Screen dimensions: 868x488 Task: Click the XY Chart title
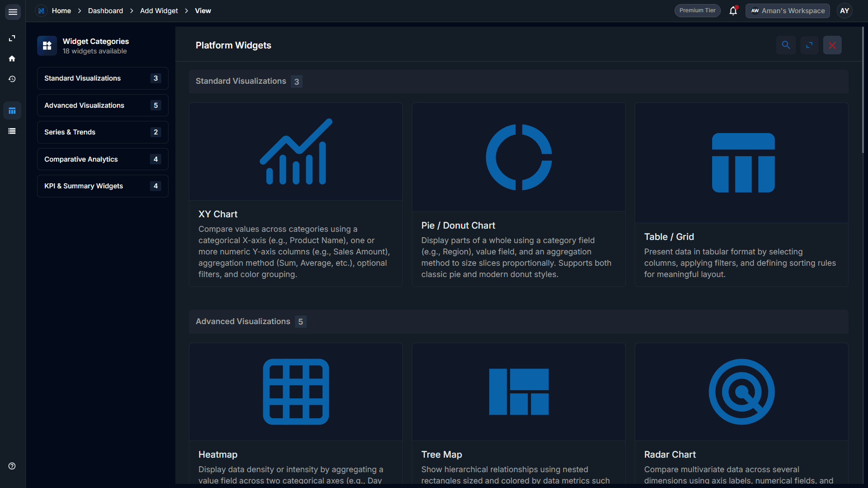[x=218, y=214]
